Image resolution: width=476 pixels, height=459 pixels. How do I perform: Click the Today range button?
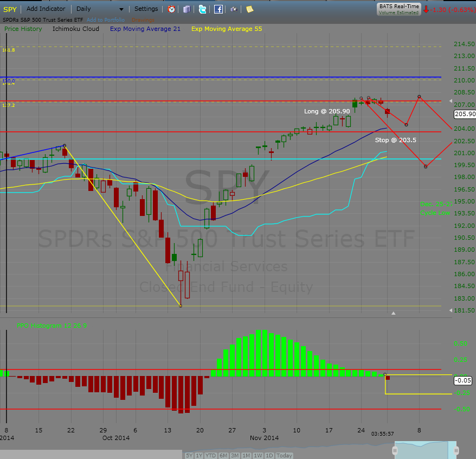point(284,455)
